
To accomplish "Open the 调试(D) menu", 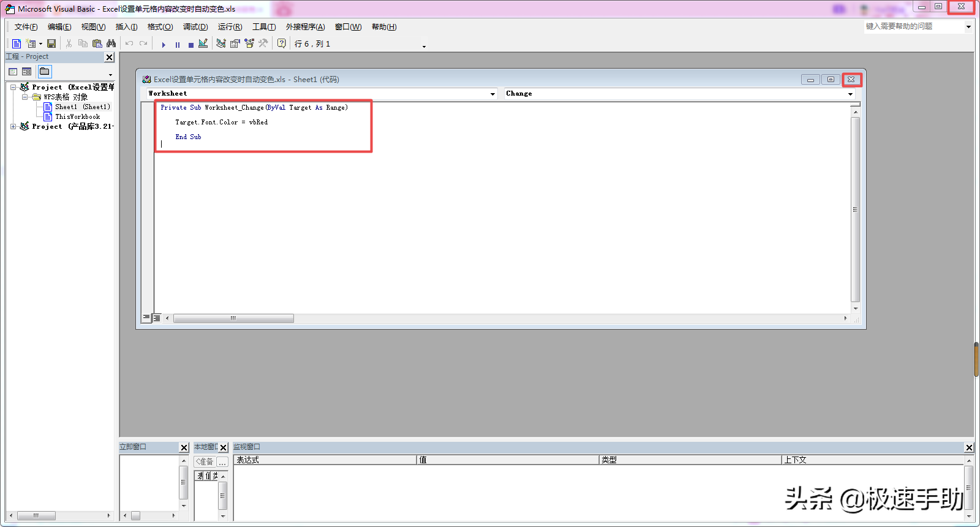I will pyautogui.click(x=195, y=27).
